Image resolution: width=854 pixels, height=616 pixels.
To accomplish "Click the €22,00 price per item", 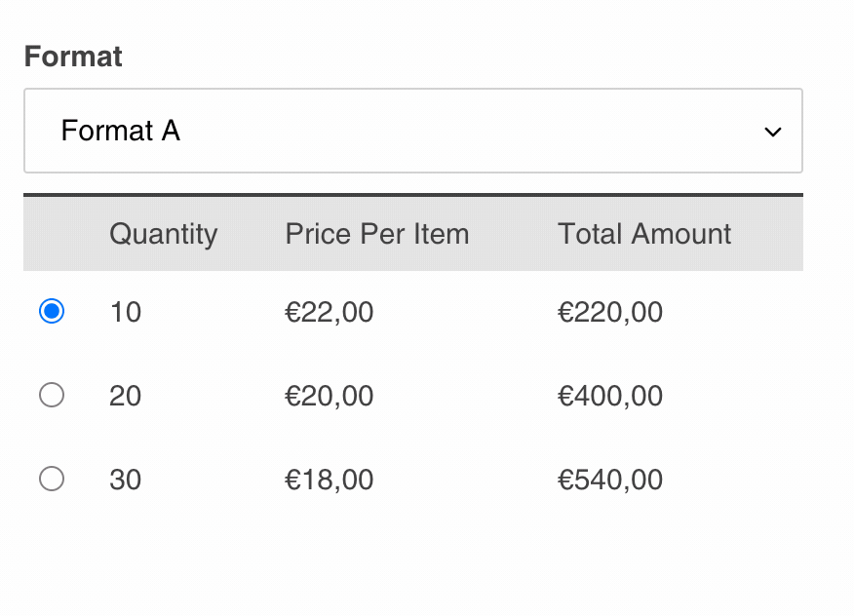I will tap(329, 312).
